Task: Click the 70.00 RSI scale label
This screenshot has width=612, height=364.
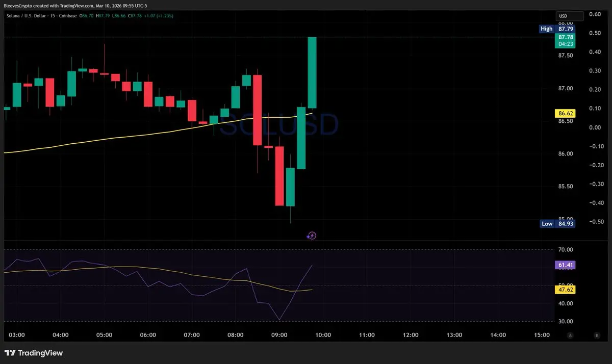Action: (x=566, y=249)
